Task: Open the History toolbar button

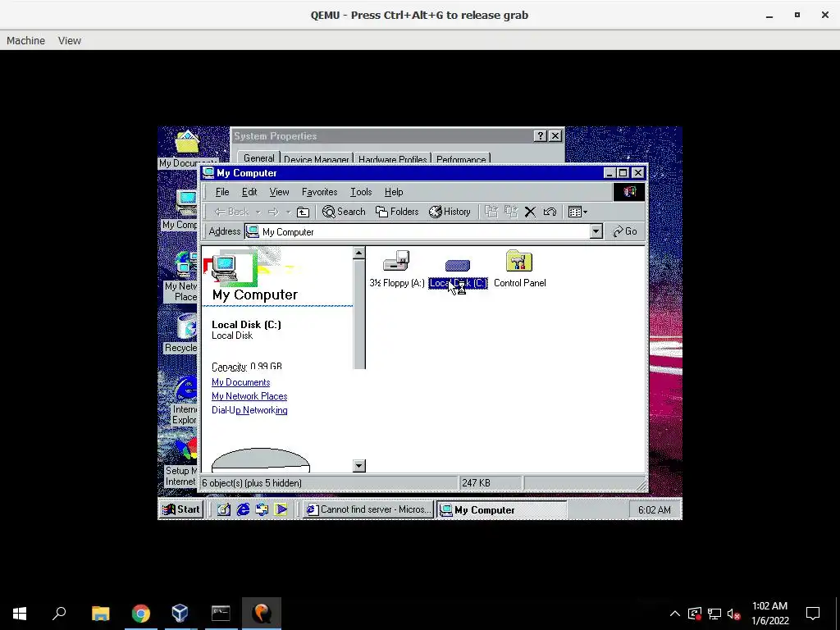Action: tap(450, 212)
